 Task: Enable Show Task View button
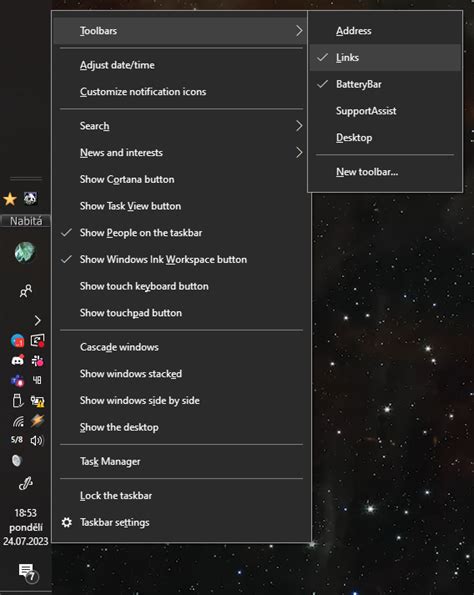tap(181, 206)
